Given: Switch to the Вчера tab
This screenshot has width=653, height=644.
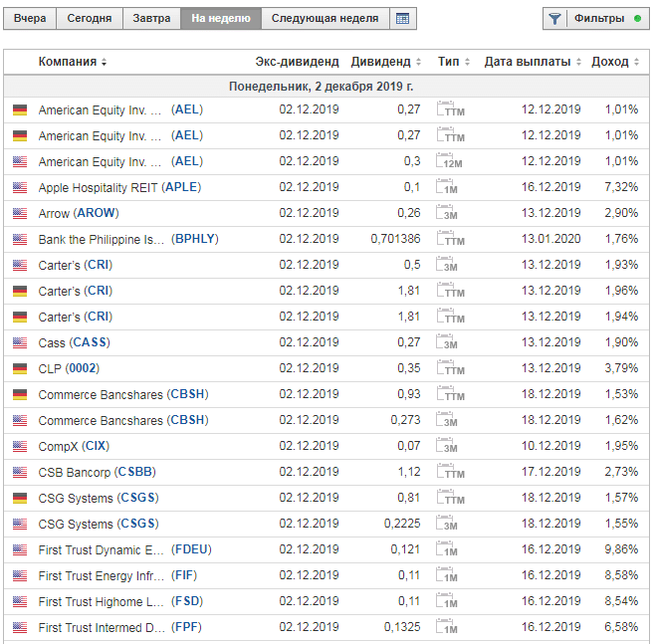Looking at the screenshot, I should 30,19.
